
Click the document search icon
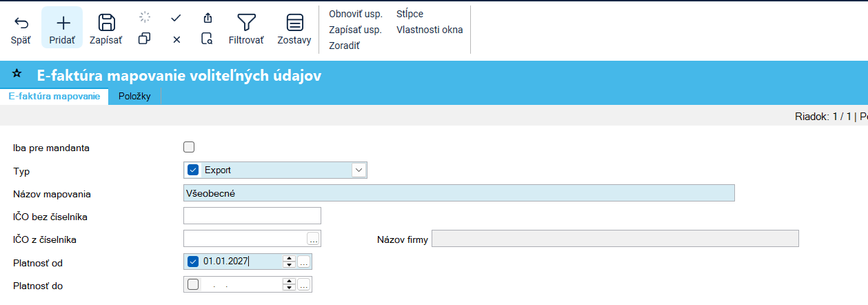click(x=207, y=39)
